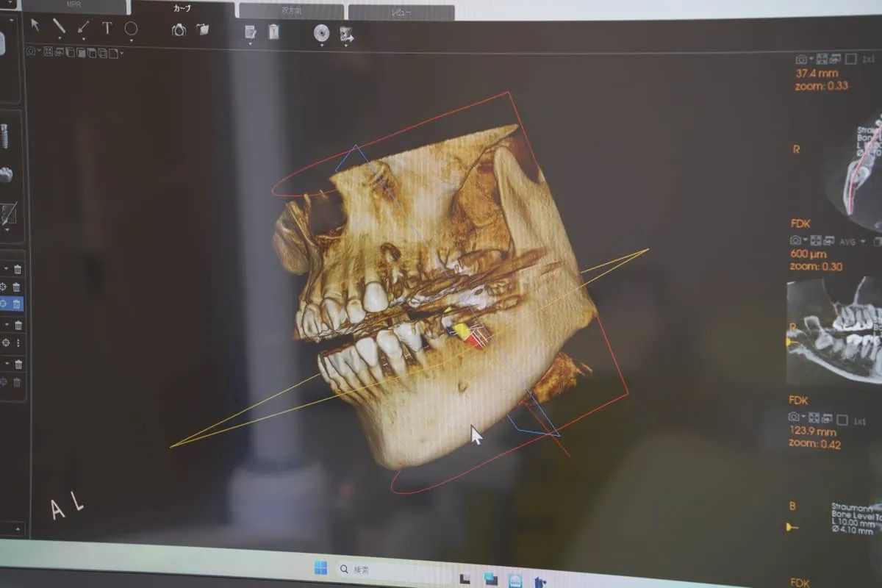The width and height of the screenshot is (882, 588).
Task: Click the small camera icon atop the 3D view
Action: [x=31, y=51]
